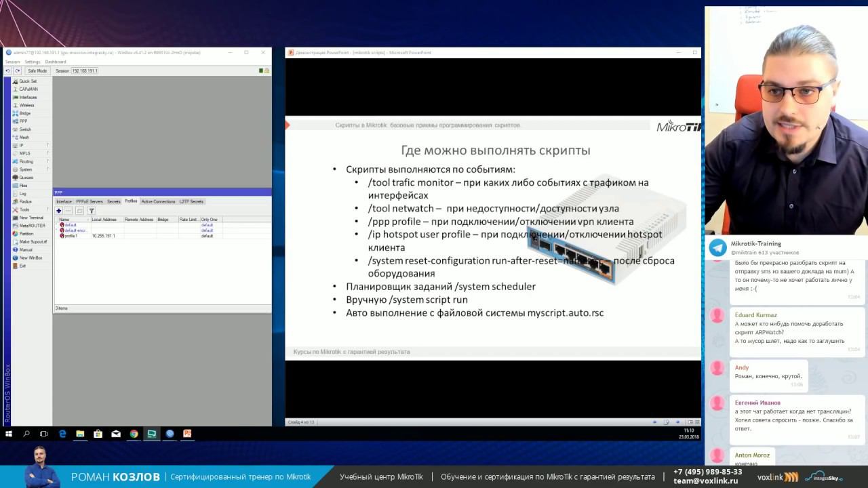Switch to the Interface tab in PPP
The height and width of the screenshot is (488, 868).
point(64,201)
